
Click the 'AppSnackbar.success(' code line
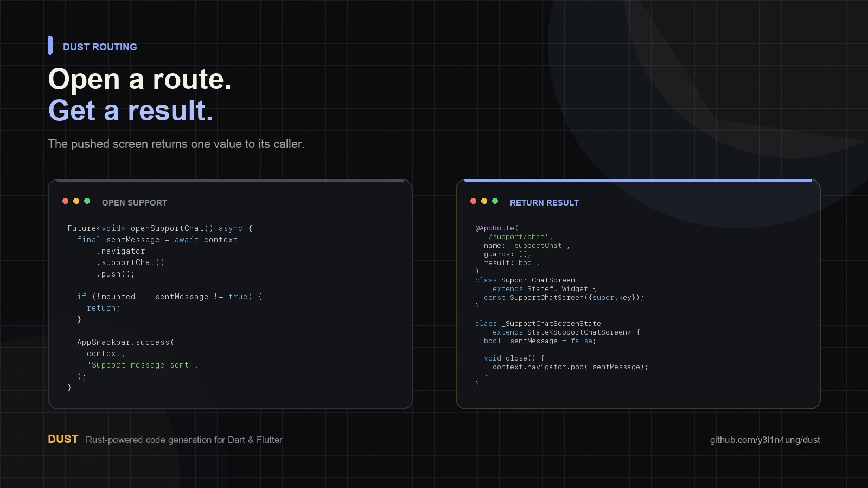[126, 342]
